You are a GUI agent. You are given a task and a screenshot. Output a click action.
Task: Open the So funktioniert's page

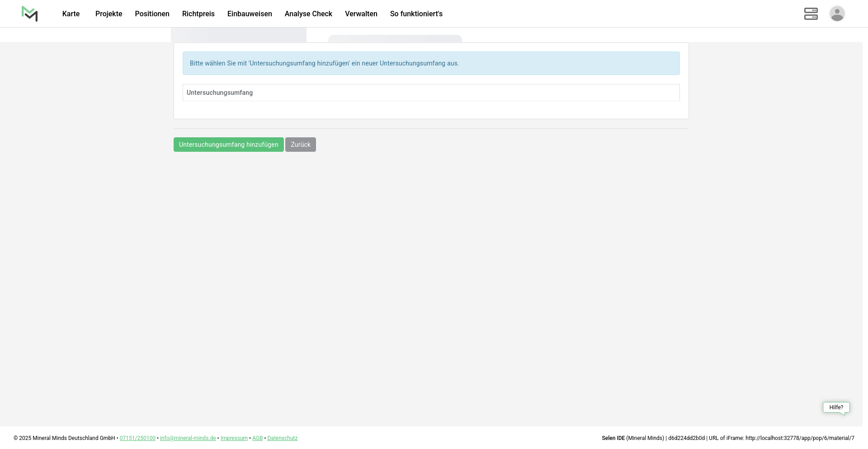416,14
